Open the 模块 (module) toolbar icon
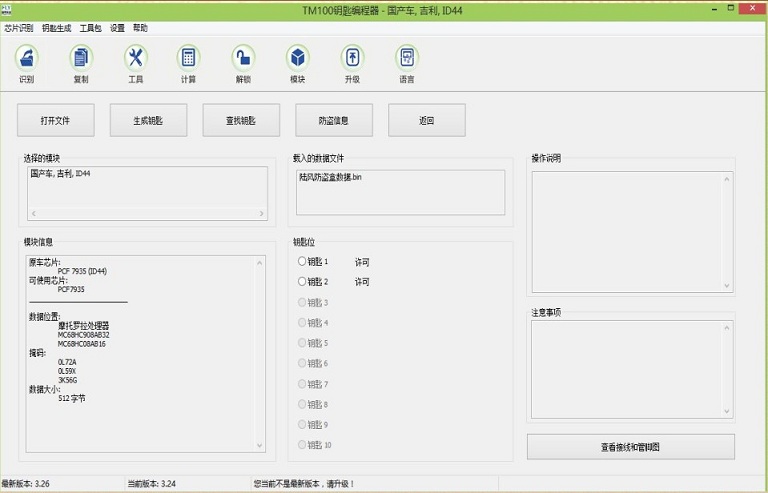Viewport: 768px width, 493px height. pos(298,63)
